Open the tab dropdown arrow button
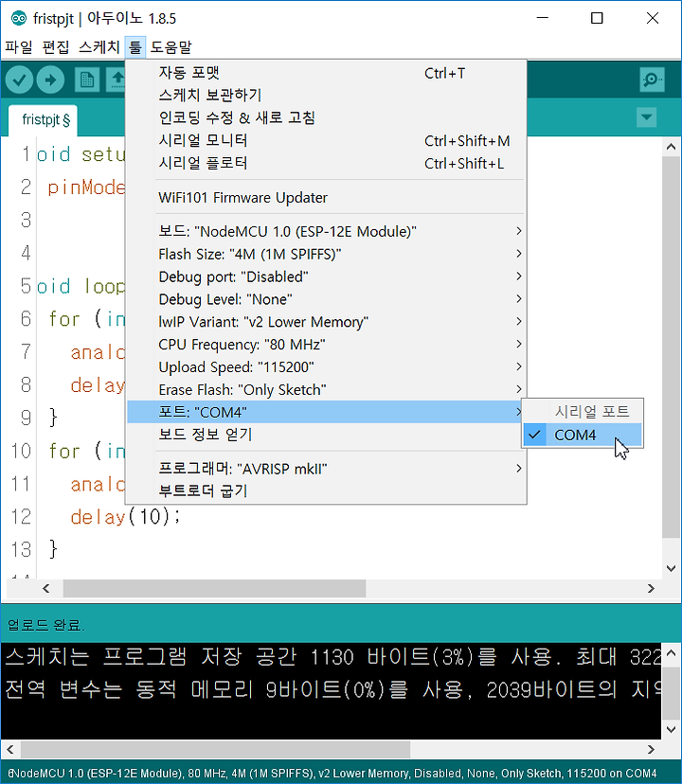This screenshot has height=784, width=682. coord(646,117)
